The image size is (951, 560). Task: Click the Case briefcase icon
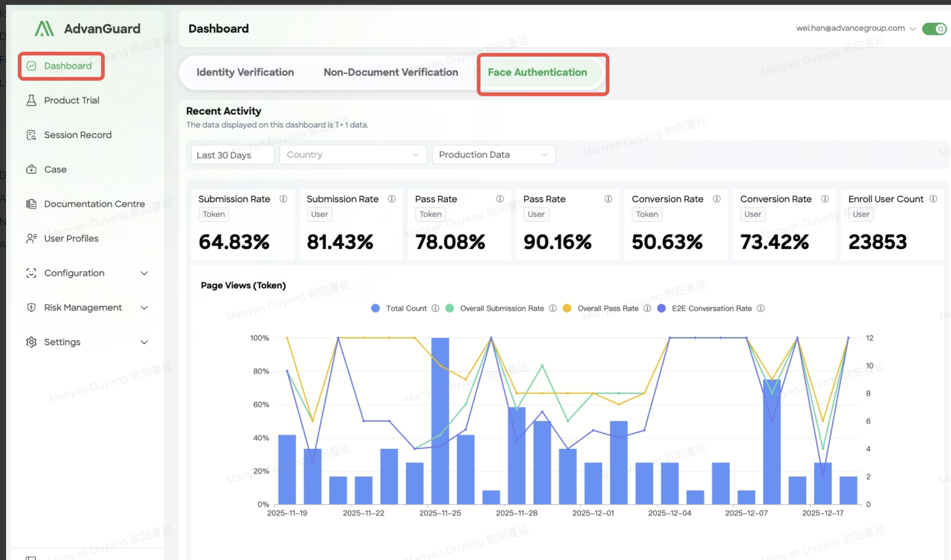pos(31,170)
